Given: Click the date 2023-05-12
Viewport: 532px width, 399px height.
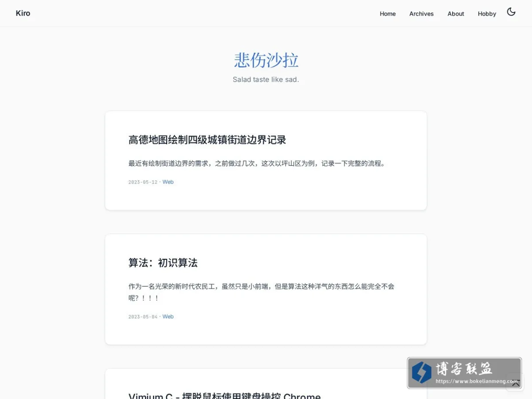Looking at the screenshot, I should [x=143, y=182].
